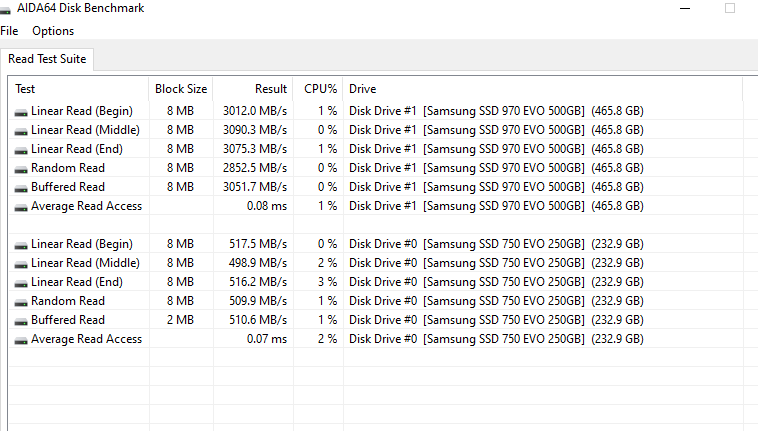Click the 517.5 MB/s result value
The image size is (758, 431).
pyautogui.click(x=258, y=244)
